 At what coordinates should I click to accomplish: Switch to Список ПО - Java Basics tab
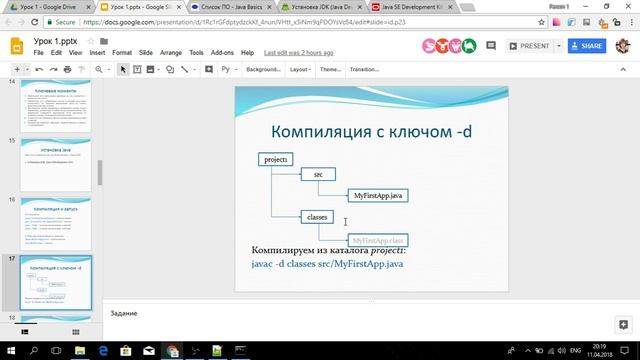(x=232, y=7)
